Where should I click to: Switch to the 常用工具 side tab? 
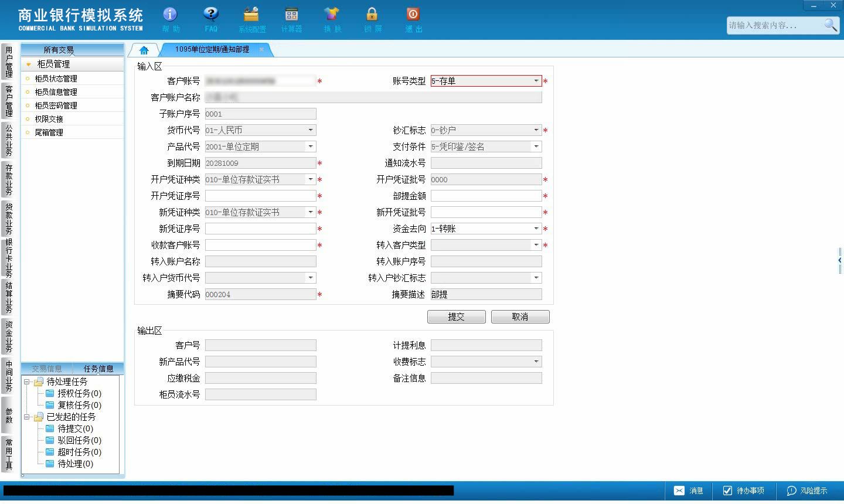tap(9, 454)
